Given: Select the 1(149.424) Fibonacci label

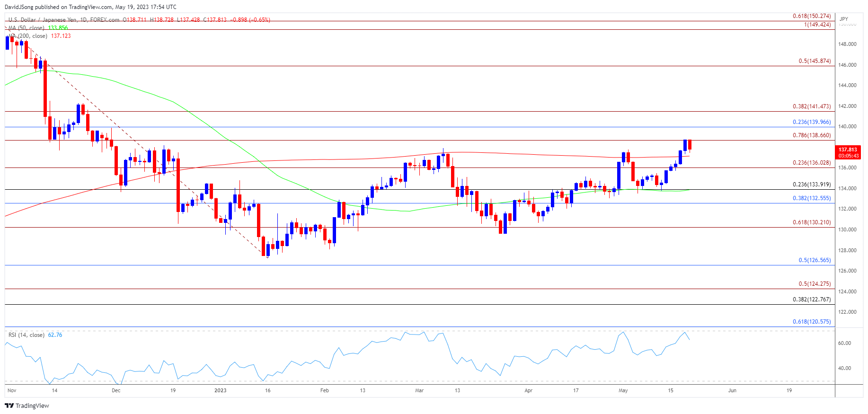Looking at the screenshot, I should [817, 25].
